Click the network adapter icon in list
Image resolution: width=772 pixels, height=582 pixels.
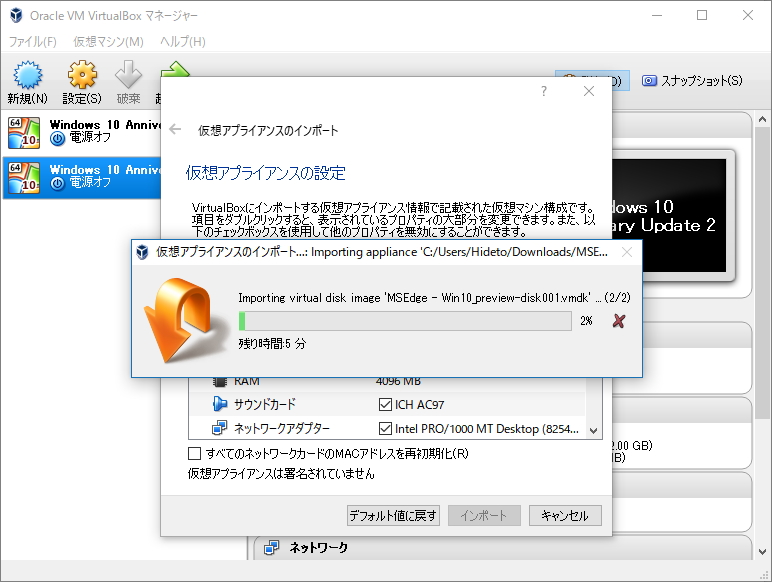[x=220, y=428]
